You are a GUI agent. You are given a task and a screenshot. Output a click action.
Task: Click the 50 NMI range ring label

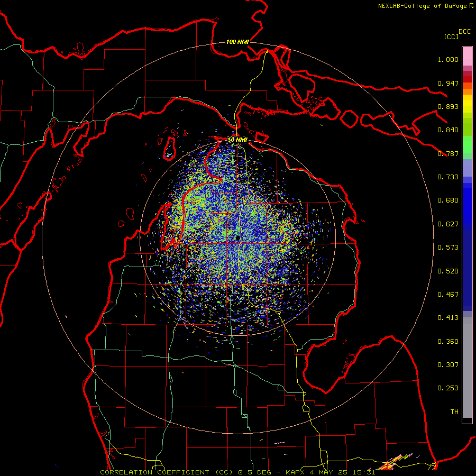tap(237, 140)
